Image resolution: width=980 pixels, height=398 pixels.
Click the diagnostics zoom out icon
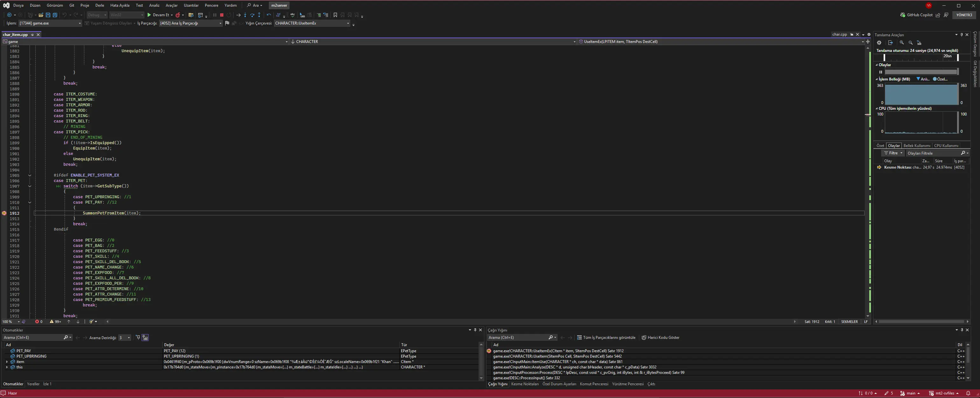(910, 43)
